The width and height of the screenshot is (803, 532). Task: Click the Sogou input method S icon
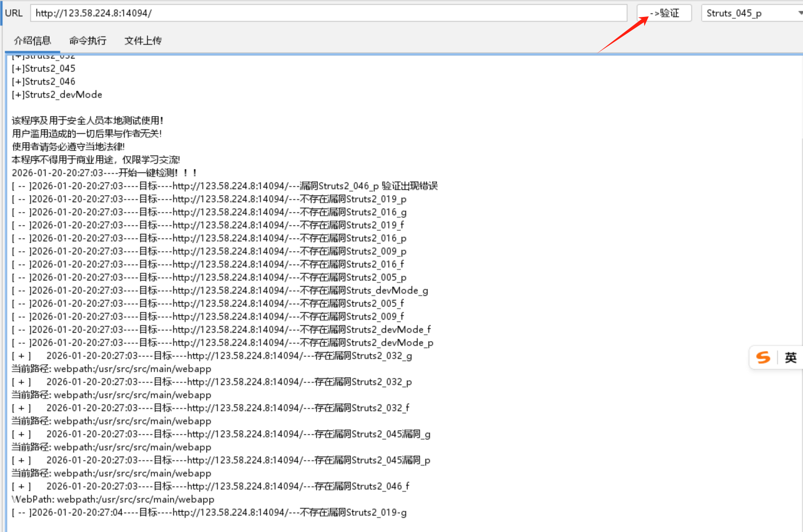tap(764, 357)
